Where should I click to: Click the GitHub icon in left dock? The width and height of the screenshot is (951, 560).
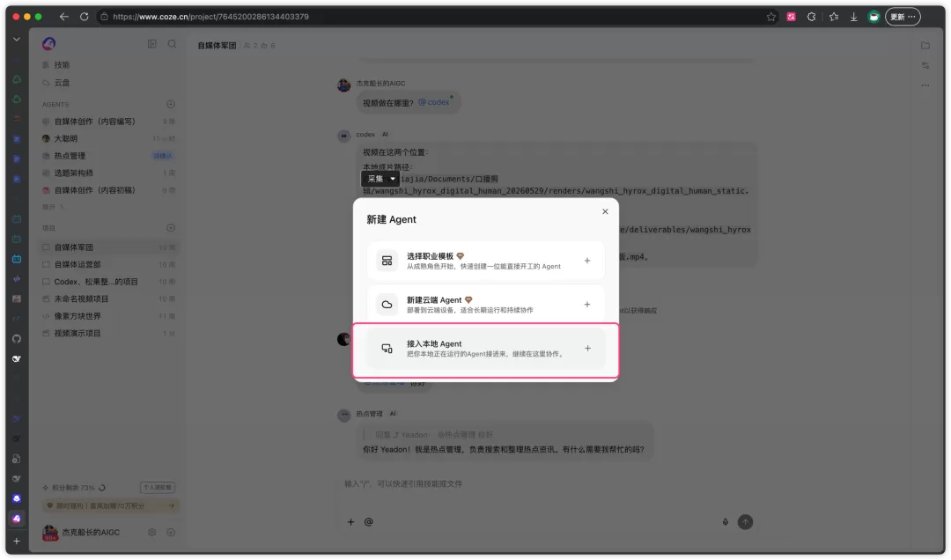click(x=17, y=339)
